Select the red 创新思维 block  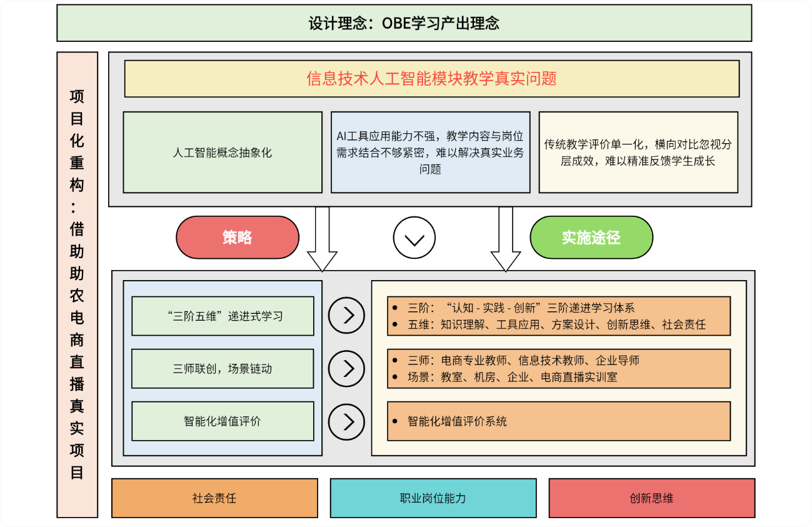[x=651, y=498]
